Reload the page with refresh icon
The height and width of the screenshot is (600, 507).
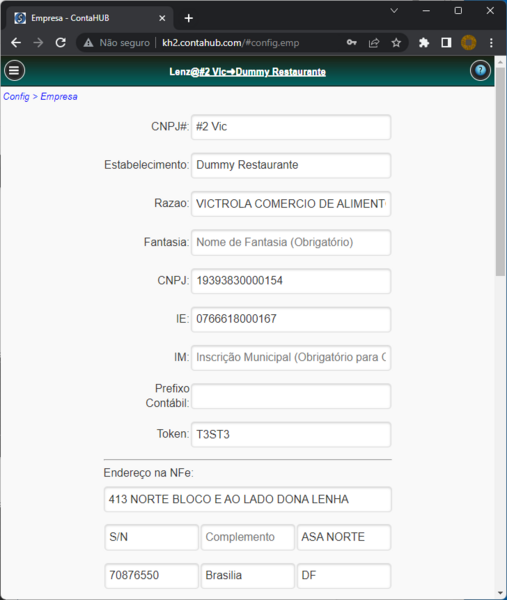60,42
